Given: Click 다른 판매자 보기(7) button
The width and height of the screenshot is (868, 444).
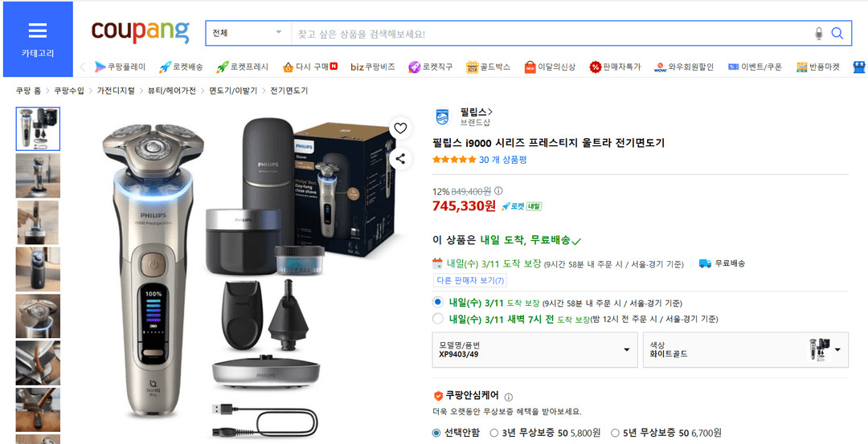Looking at the screenshot, I should [470, 280].
